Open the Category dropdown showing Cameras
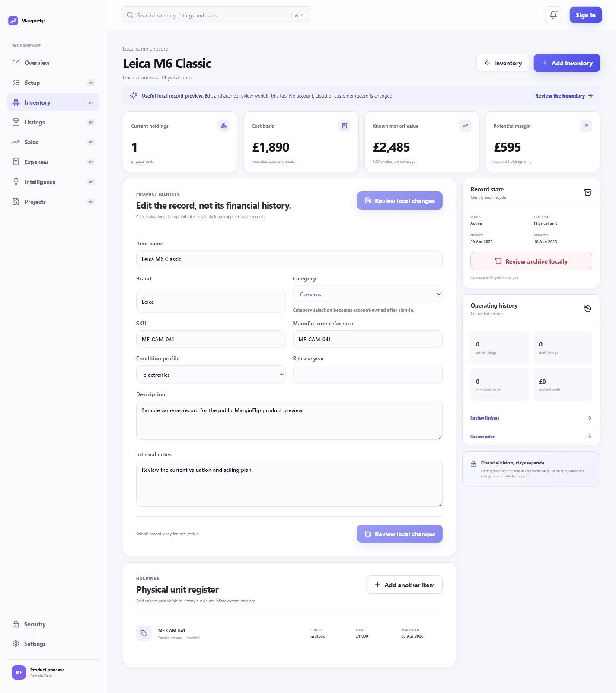616x693 pixels. (367, 294)
